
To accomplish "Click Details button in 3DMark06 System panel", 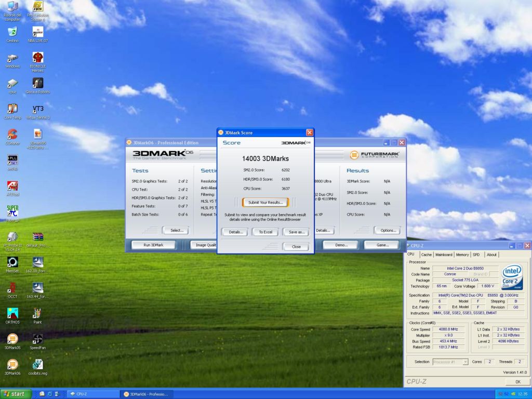I will tap(324, 230).
